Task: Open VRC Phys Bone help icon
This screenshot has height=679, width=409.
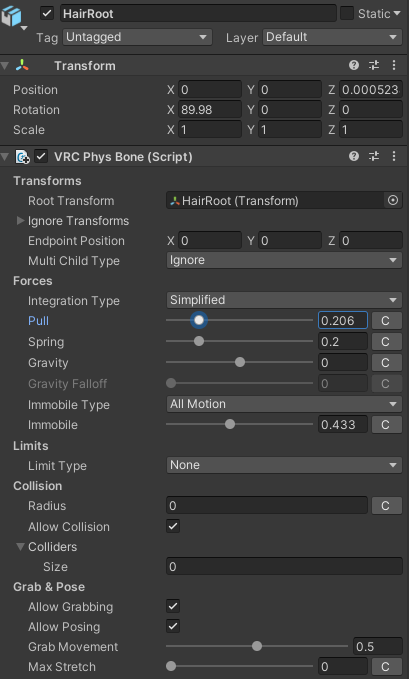Action: pyautogui.click(x=354, y=156)
